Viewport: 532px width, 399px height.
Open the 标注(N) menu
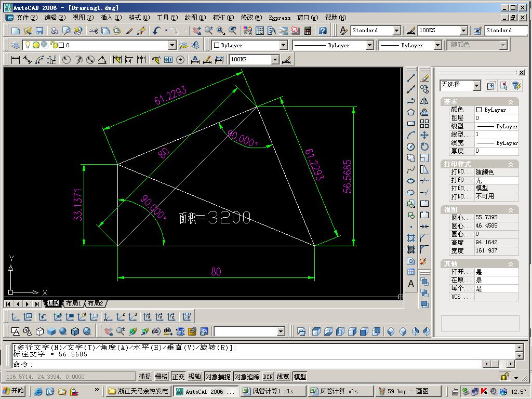coord(223,18)
